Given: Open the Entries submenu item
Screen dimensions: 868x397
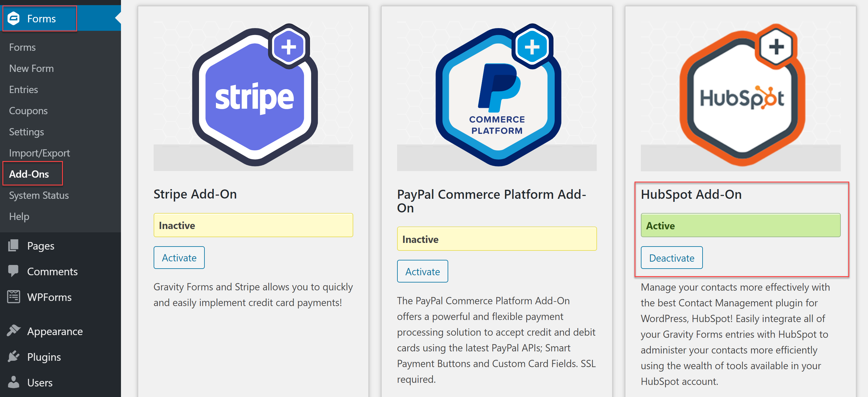Looking at the screenshot, I should [x=23, y=89].
